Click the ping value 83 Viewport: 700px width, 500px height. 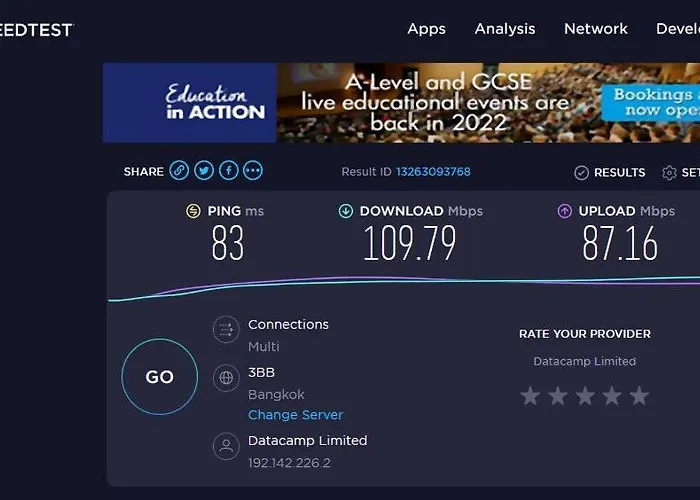[228, 243]
